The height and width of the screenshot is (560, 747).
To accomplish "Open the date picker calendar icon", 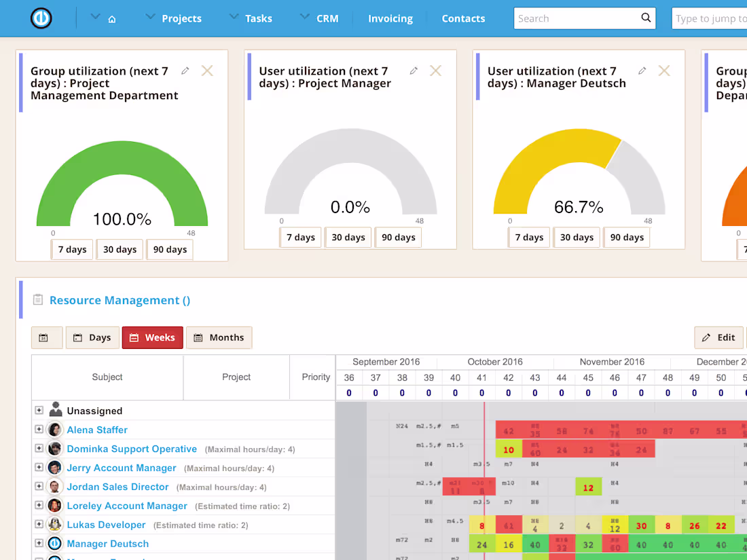I will [47, 337].
